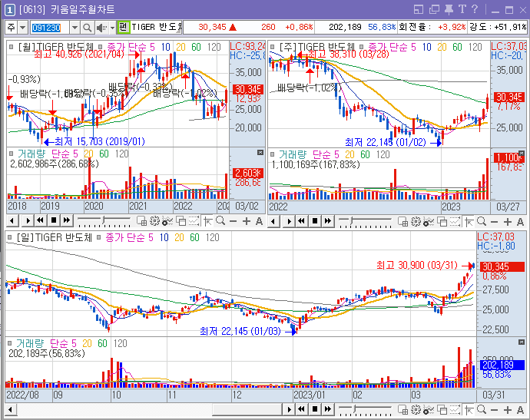
Task: Open the dropdown arrow beside speaker icon
Action: [x=112, y=28]
